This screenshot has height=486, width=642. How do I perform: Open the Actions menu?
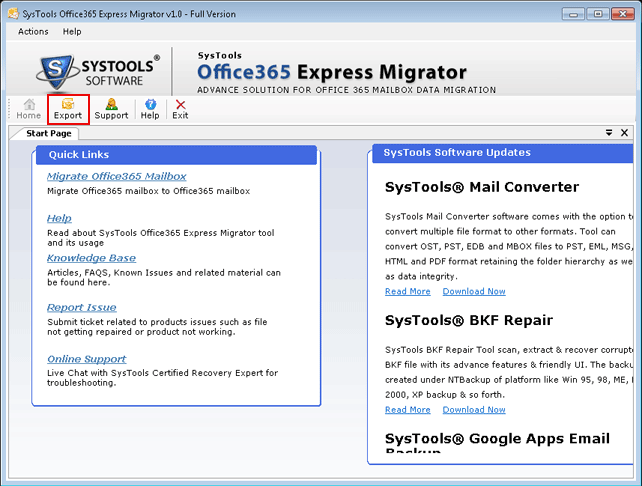[x=33, y=32]
